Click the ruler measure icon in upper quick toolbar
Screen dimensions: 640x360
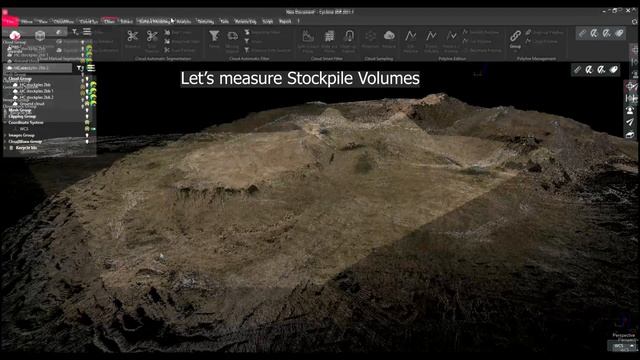(x=582, y=33)
